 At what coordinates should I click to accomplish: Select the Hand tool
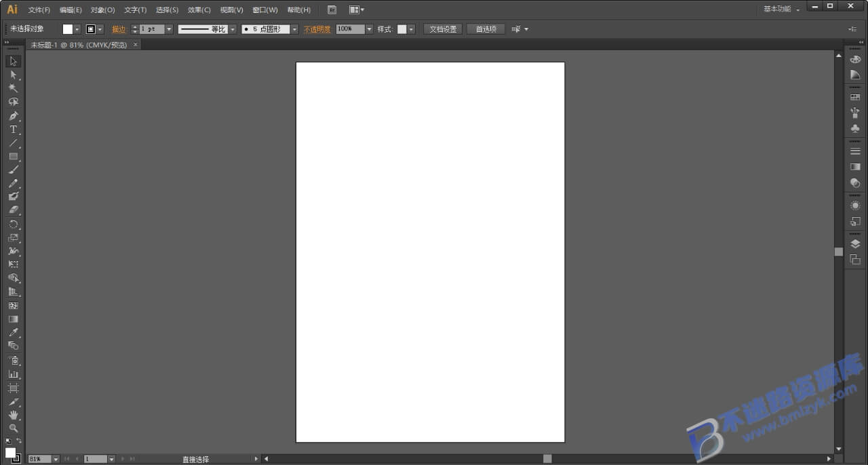tap(14, 415)
